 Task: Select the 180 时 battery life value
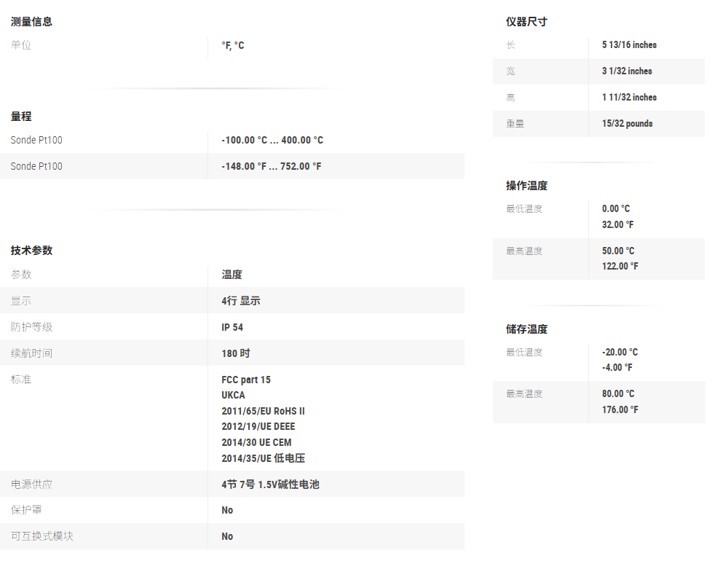pos(236,353)
